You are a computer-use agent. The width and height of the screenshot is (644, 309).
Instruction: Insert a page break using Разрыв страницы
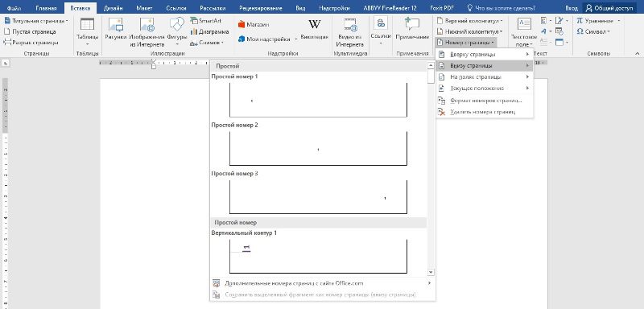[x=31, y=43]
